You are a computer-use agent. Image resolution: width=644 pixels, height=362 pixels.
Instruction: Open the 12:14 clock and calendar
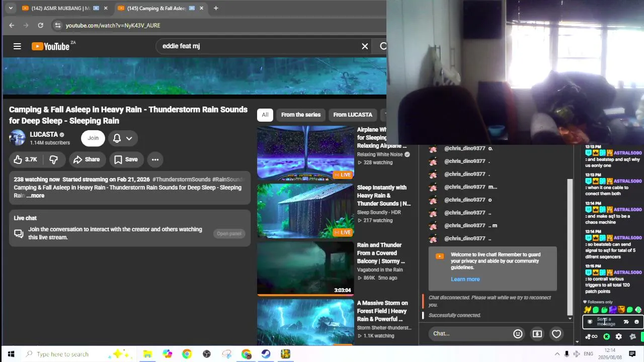pos(610,354)
